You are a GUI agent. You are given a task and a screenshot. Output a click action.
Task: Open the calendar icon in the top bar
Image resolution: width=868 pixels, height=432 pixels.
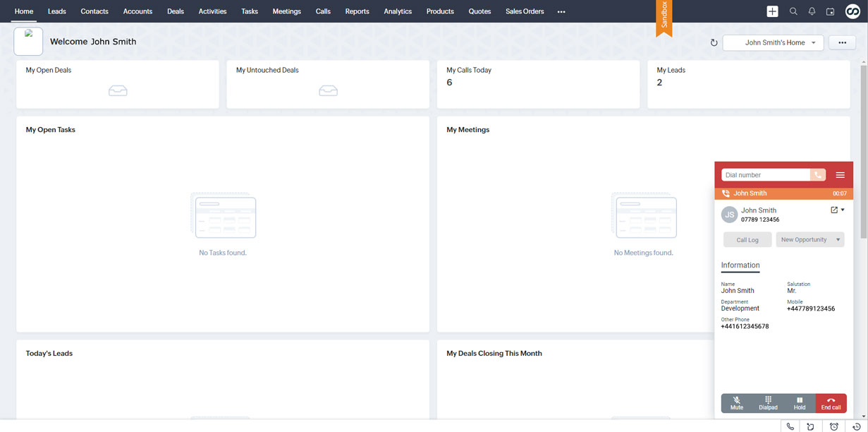830,11
